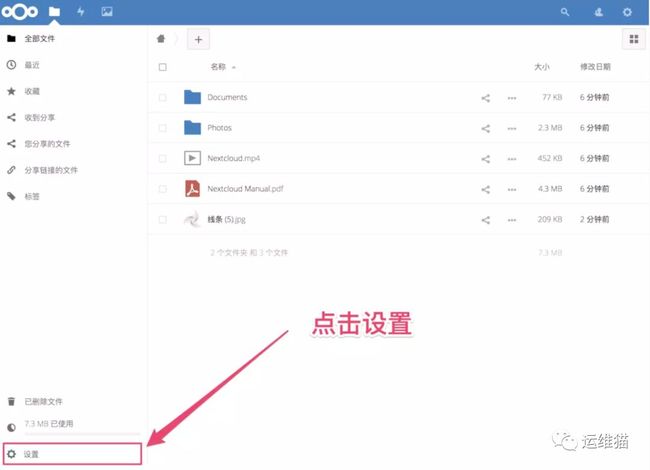Toggle the select all files checkbox
This screenshot has height=470, width=650.
(162, 67)
